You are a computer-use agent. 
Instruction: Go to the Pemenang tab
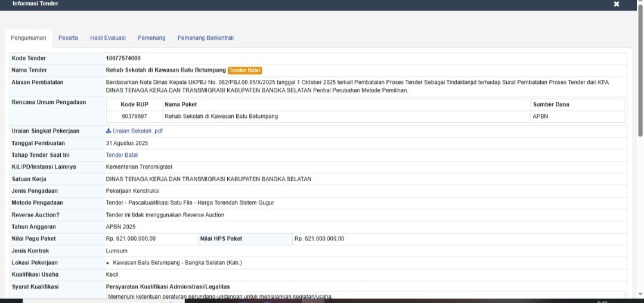pos(151,38)
